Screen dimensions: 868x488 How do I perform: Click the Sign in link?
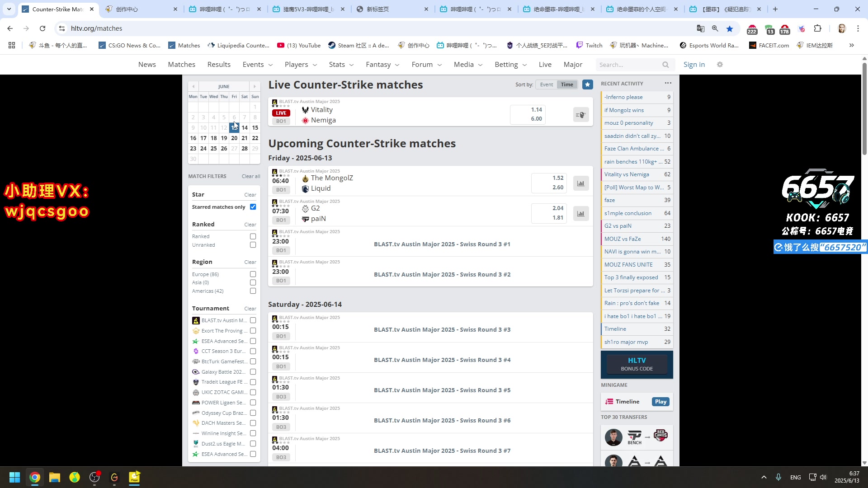pyautogui.click(x=694, y=65)
